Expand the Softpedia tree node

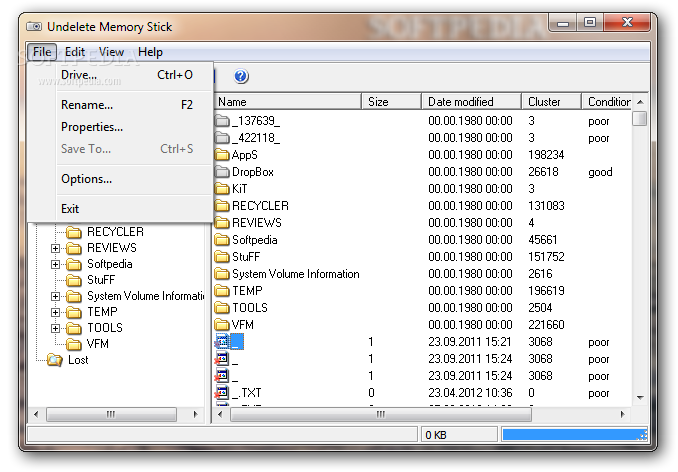point(55,265)
